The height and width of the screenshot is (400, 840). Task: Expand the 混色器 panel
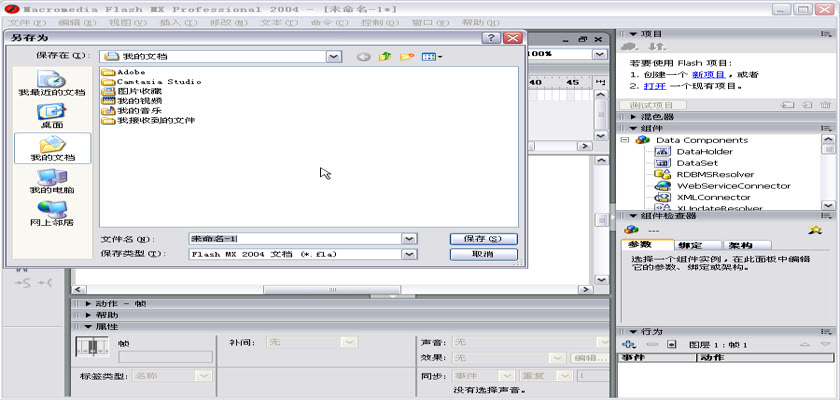tap(633, 117)
